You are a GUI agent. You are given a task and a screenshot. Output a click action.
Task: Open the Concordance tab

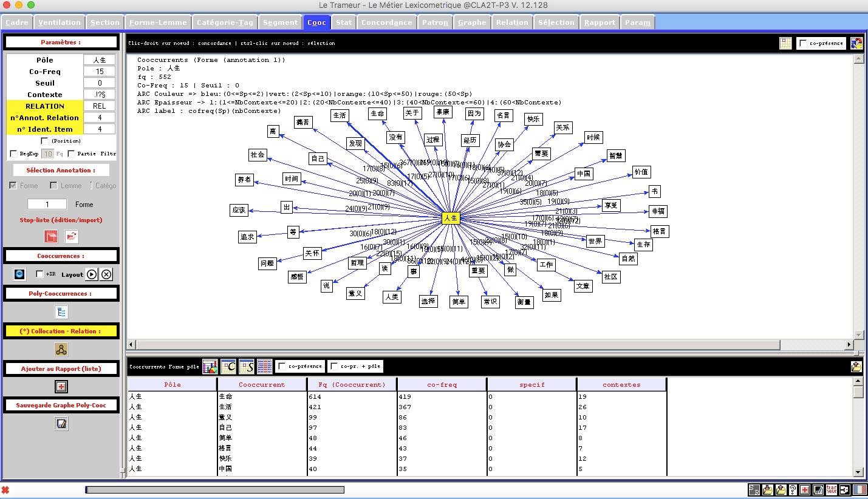[386, 22]
